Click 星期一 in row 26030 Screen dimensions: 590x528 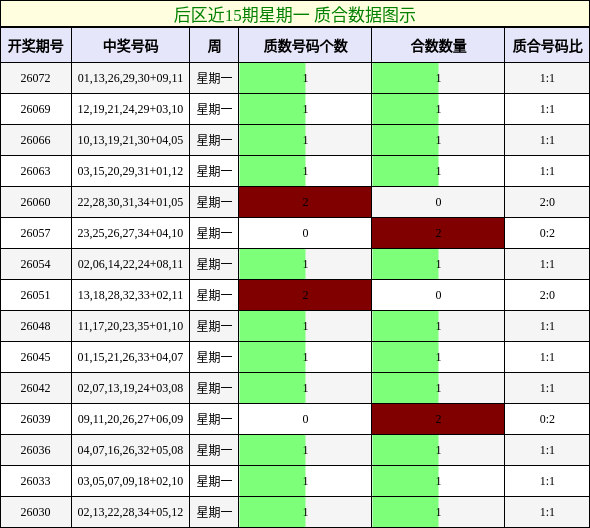coord(214,512)
